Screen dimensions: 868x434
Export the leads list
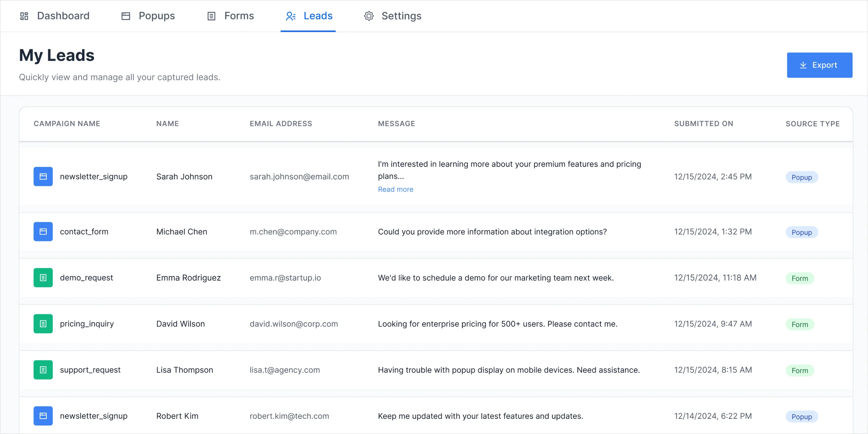tap(820, 65)
